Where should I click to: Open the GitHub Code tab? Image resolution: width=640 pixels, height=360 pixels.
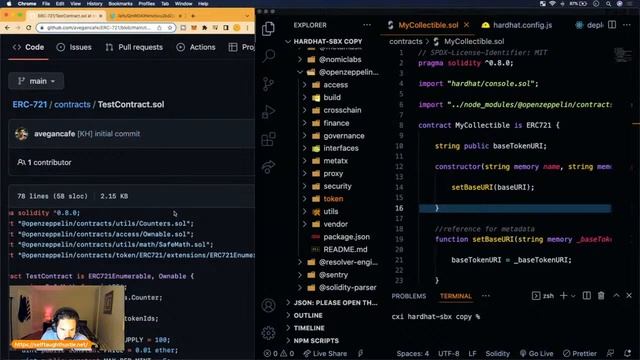(x=28, y=47)
